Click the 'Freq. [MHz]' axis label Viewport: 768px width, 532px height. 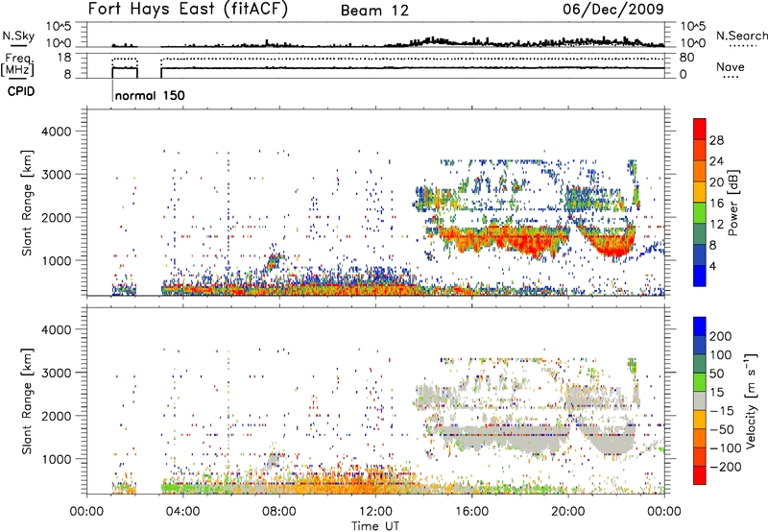point(18,65)
